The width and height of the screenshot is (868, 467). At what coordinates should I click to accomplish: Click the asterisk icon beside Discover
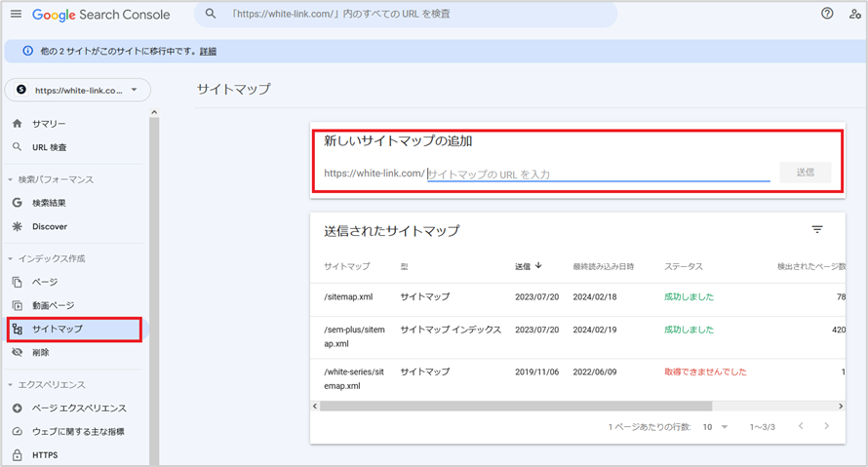point(18,226)
